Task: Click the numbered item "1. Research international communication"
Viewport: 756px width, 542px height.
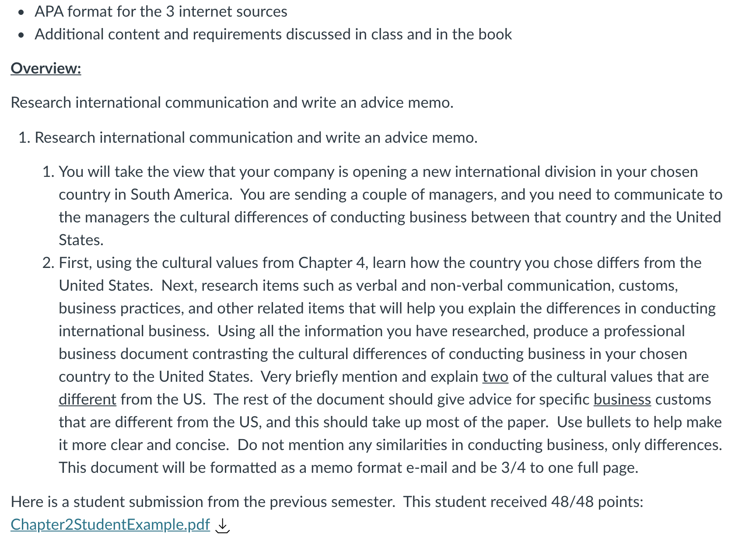Action: pos(248,137)
